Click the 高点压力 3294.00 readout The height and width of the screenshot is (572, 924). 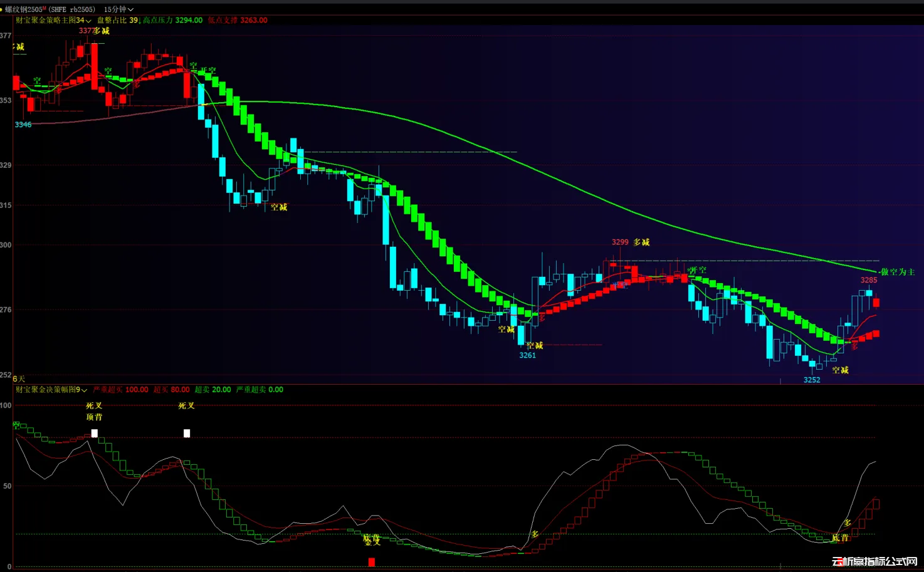pyautogui.click(x=173, y=20)
